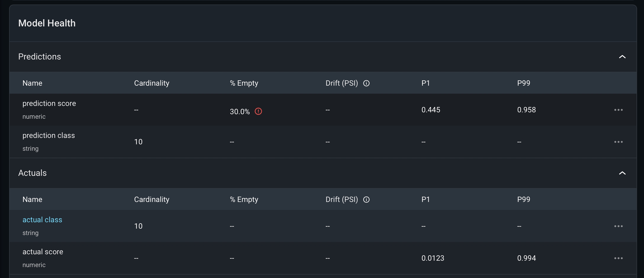Open the actual score row options menu
The image size is (644, 278).
coord(618,258)
